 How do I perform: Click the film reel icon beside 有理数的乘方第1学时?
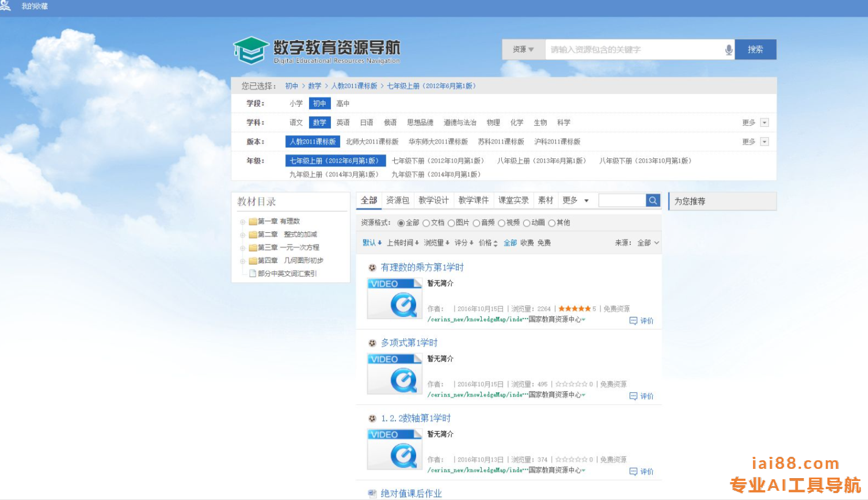point(372,268)
